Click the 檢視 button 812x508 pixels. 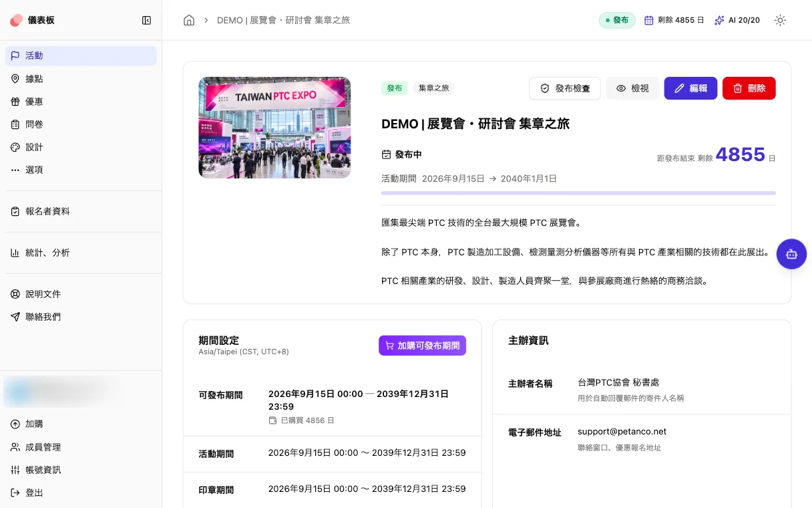(x=632, y=88)
